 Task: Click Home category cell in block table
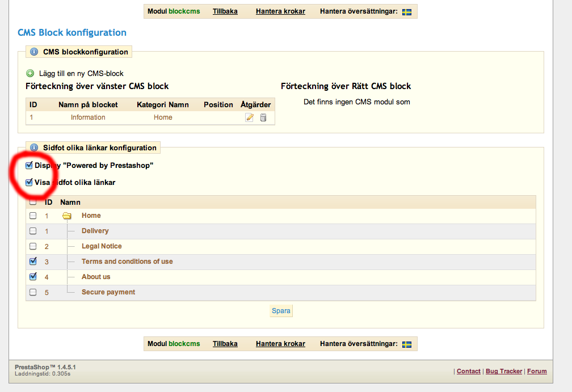click(x=163, y=117)
